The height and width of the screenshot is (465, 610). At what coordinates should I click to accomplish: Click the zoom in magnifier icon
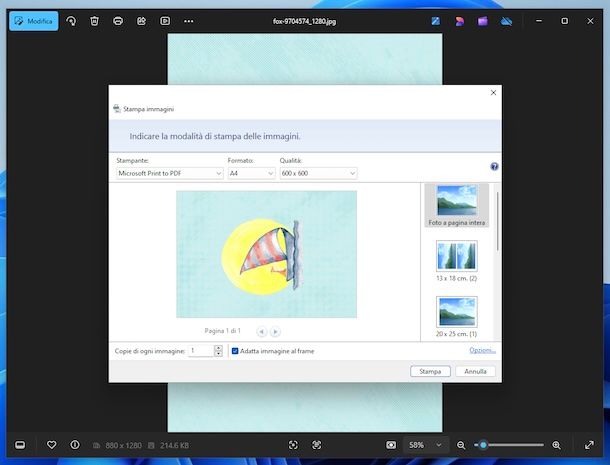coord(556,444)
